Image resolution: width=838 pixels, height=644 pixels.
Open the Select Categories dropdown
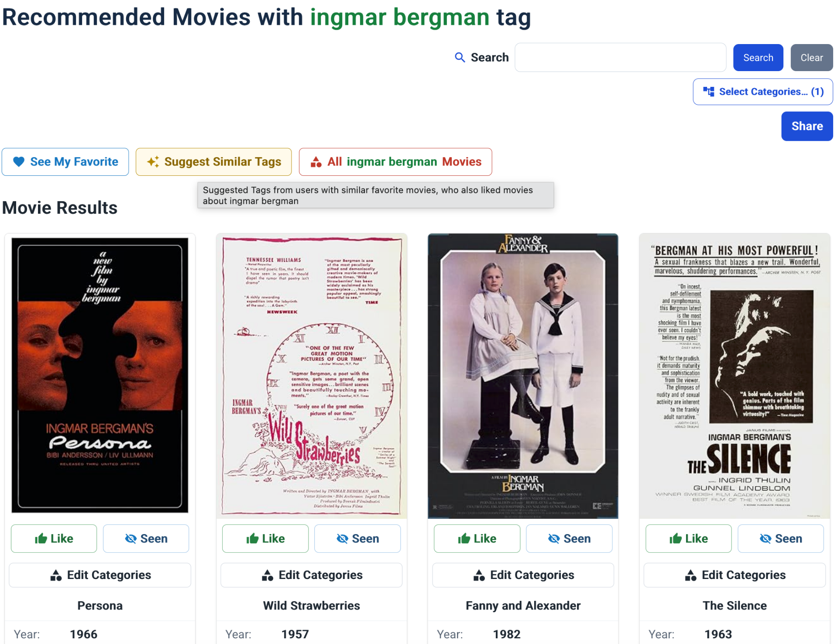click(x=762, y=92)
